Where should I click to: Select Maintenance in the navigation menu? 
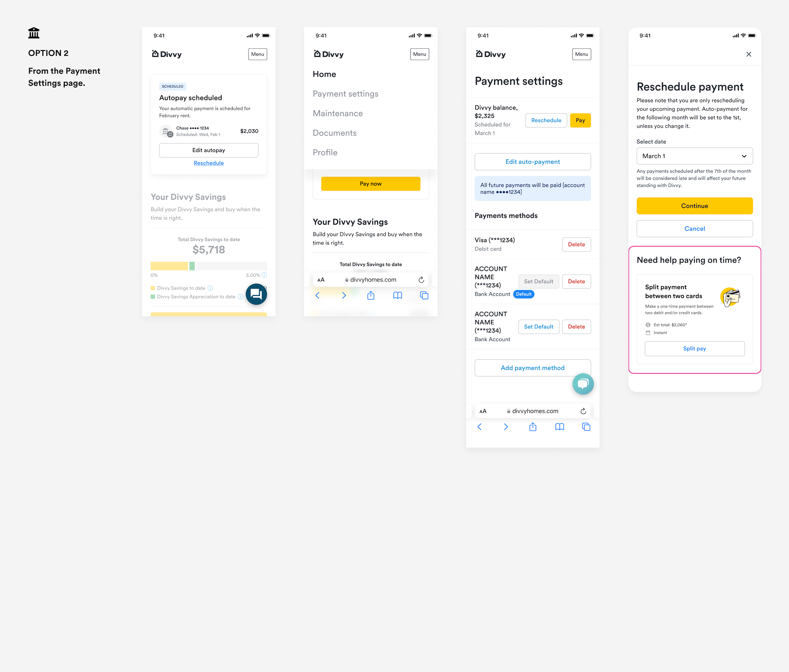[338, 113]
